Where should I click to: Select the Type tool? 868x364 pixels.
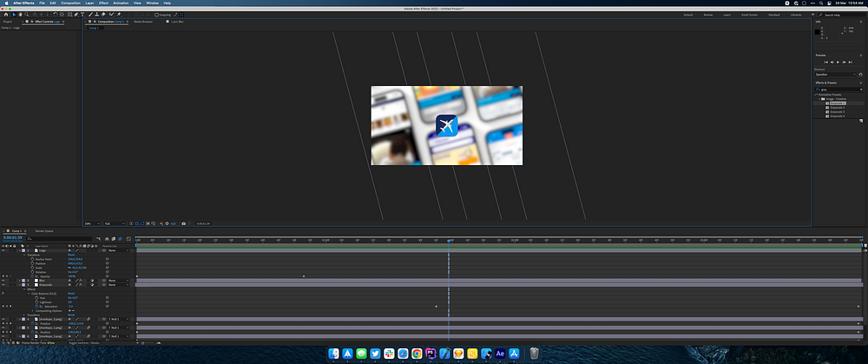pyautogui.click(x=82, y=15)
